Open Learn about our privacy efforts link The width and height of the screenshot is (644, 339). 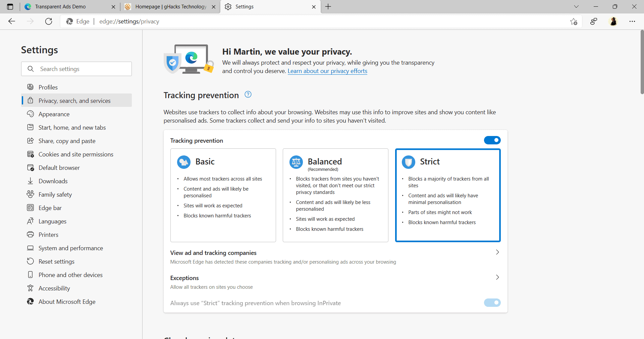(x=327, y=71)
